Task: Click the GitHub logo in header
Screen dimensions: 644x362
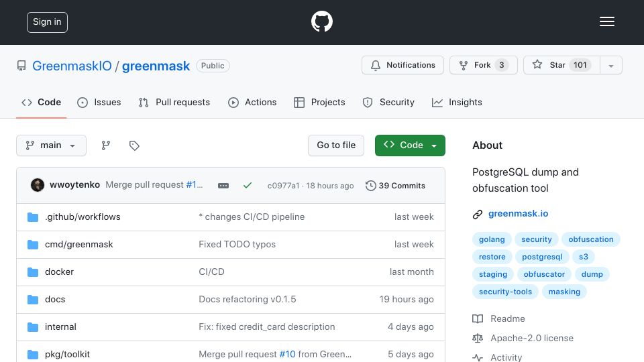Action: [x=321, y=21]
